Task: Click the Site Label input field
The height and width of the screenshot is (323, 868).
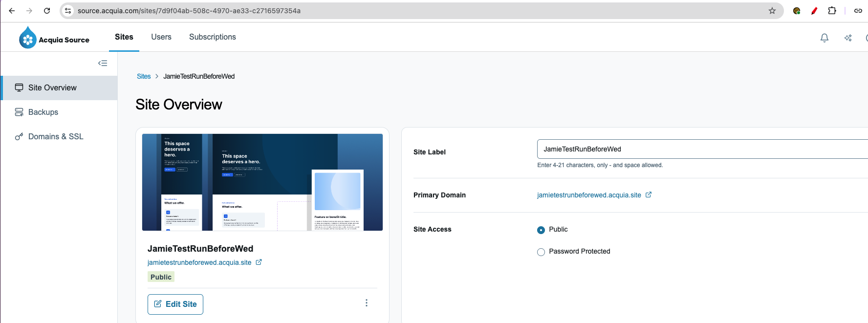Action: click(702, 149)
